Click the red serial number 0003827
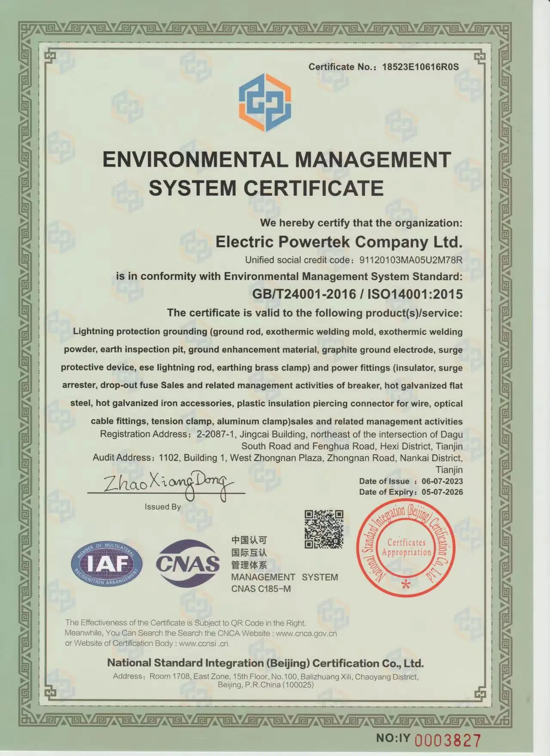This screenshot has width=550, height=756. click(447, 741)
